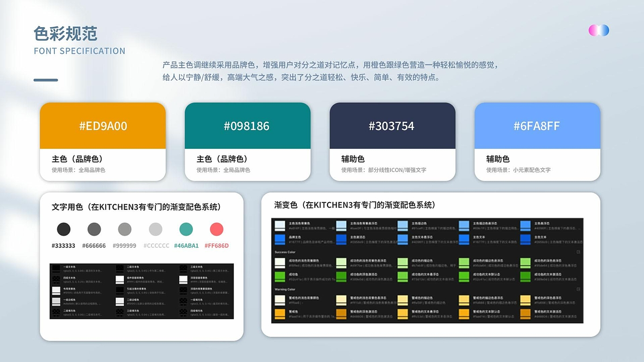Click the heading starting with 文字用色
The height and width of the screenshot is (362, 644).
(136, 207)
